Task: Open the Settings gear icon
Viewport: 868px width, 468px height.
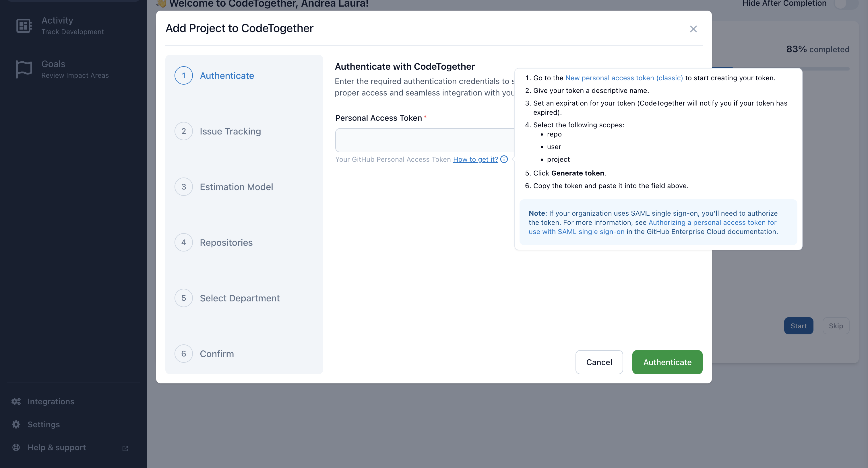Action: [x=16, y=424]
